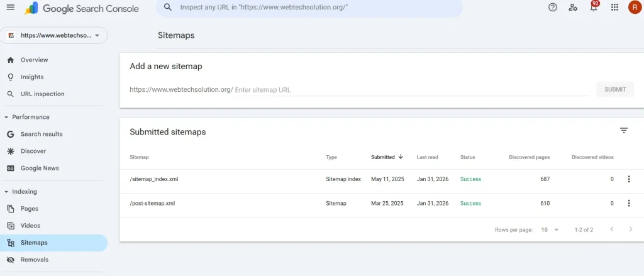644x276 pixels.
Task: Sort by the Last read column header
Action: (427, 157)
